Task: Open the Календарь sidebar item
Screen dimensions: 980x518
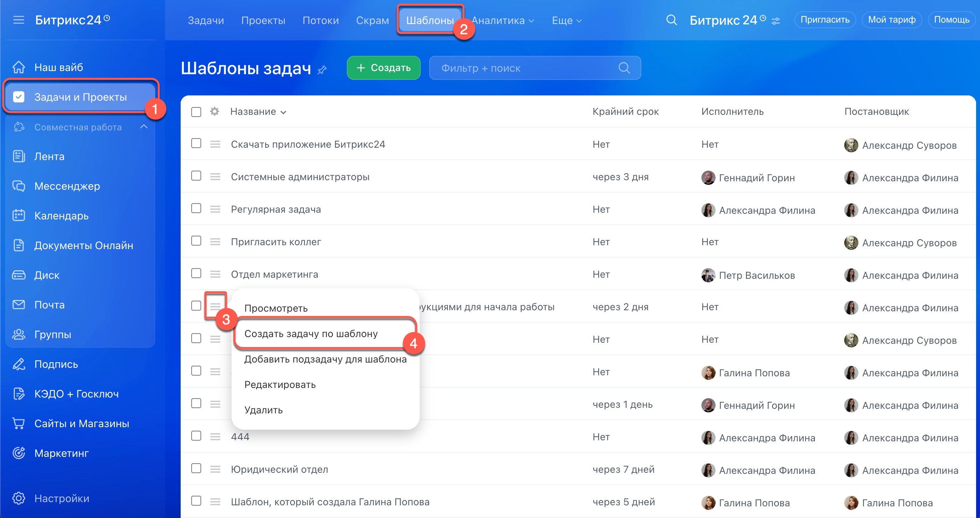Action: tap(61, 216)
